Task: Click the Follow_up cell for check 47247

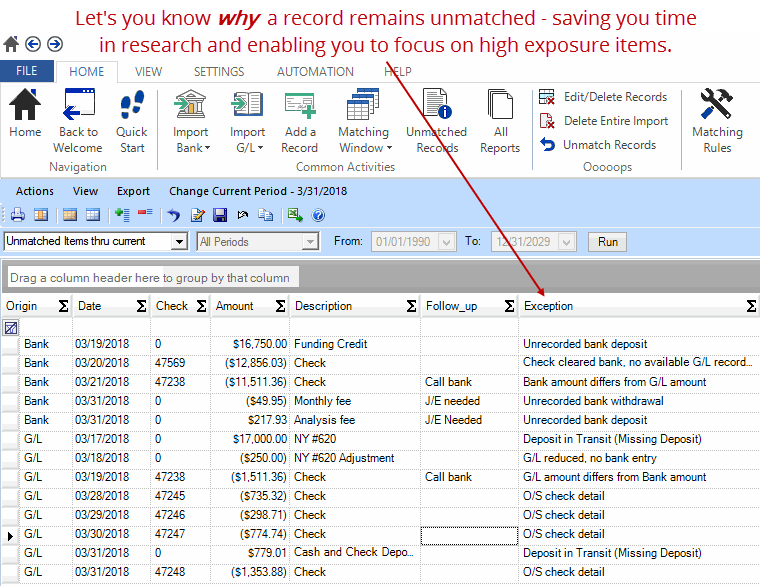Action: (469, 536)
